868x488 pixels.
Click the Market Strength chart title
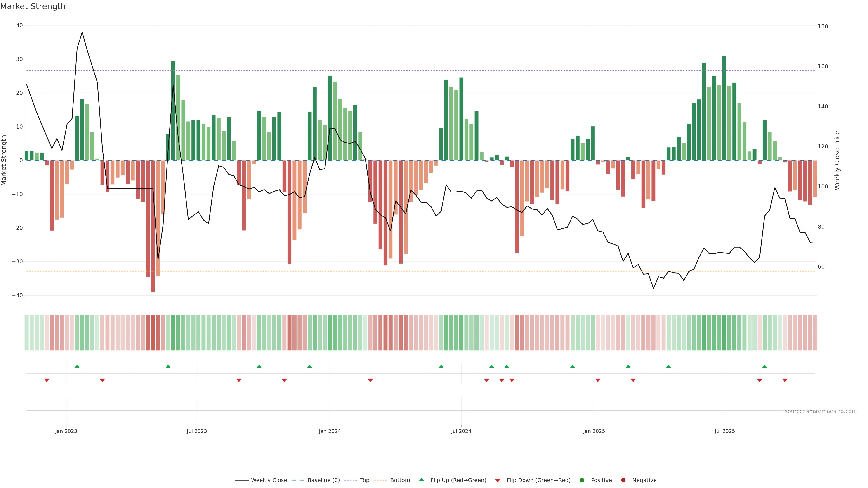point(33,6)
